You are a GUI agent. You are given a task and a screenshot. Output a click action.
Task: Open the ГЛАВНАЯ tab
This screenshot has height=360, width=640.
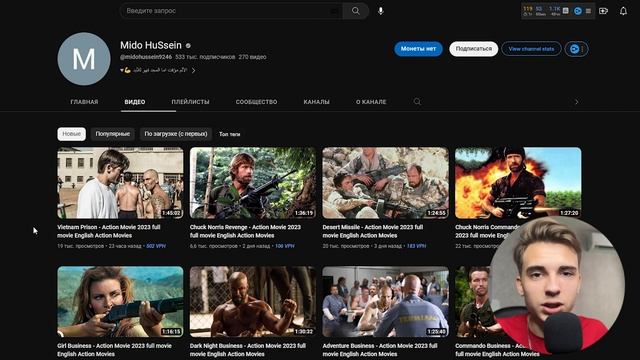(x=84, y=102)
